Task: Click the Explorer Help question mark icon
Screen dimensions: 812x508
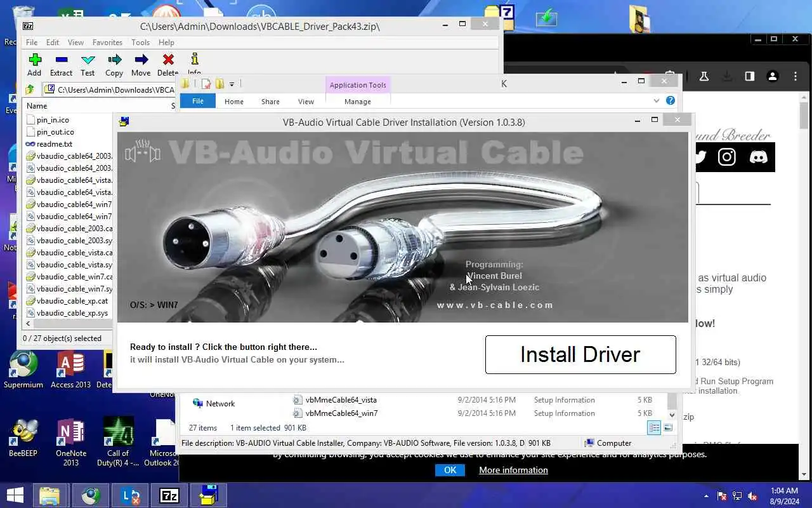Action: coord(671,101)
